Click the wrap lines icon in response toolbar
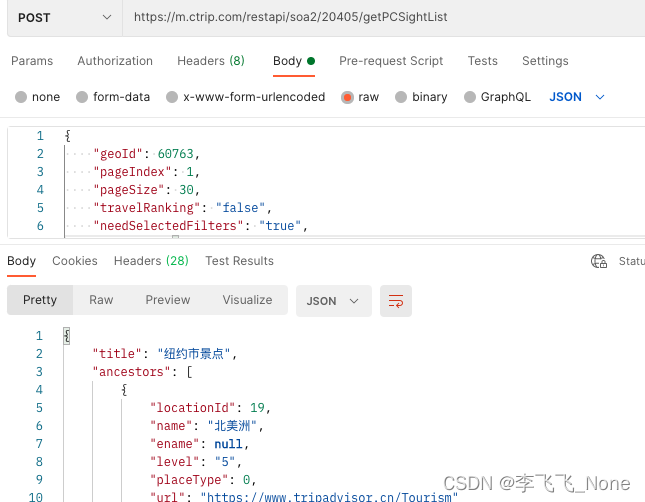This screenshot has width=645, height=502. click(397, 300)
